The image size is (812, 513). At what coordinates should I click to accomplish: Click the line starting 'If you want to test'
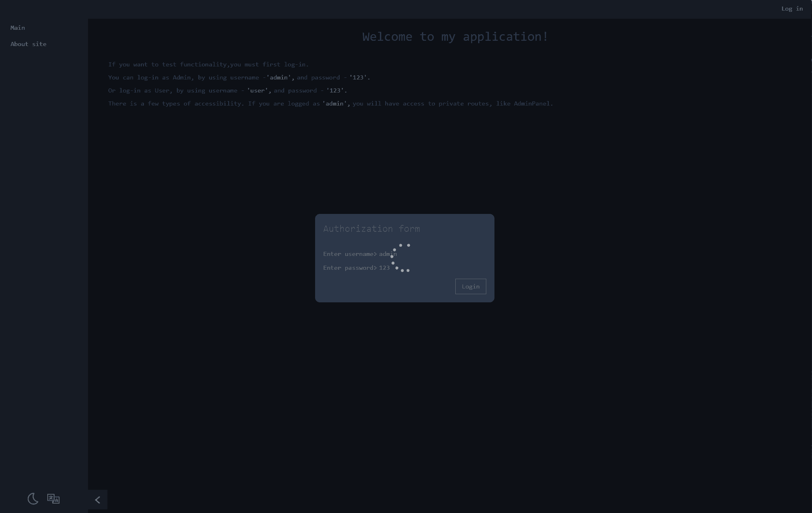208,64
